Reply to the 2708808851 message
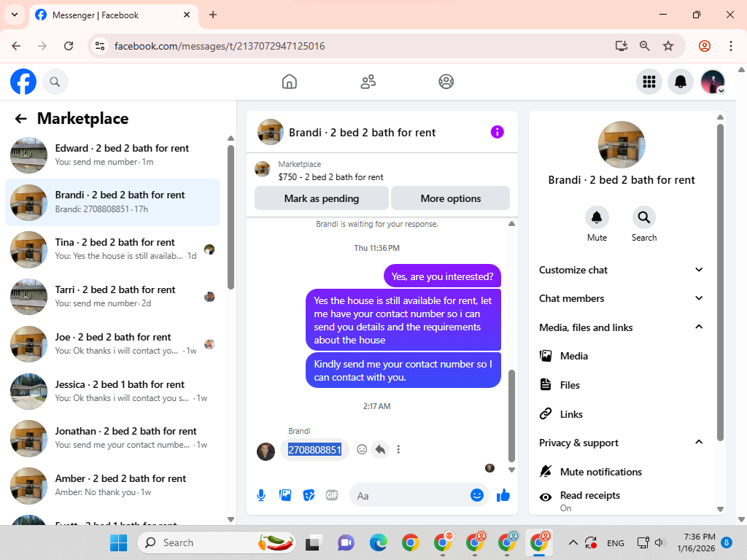 point(380,449)
